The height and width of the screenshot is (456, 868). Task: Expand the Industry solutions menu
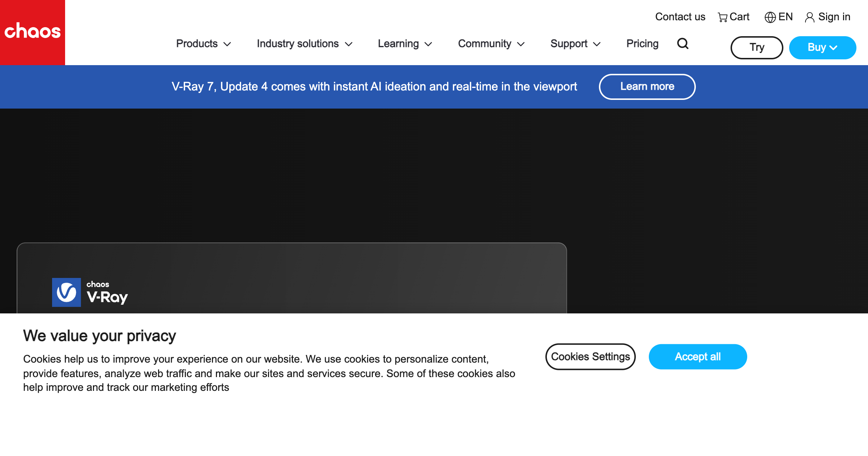(x=305, y=44)
